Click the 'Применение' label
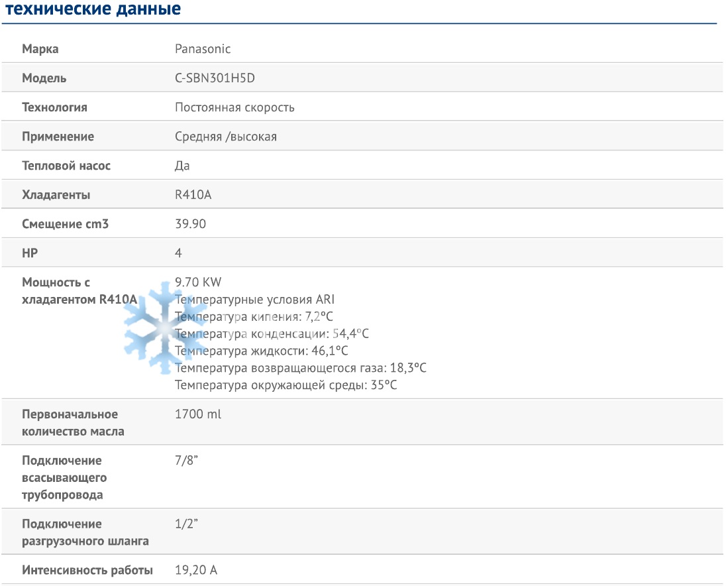Viewport: 728px width, 586px height. tap(58, 137)
